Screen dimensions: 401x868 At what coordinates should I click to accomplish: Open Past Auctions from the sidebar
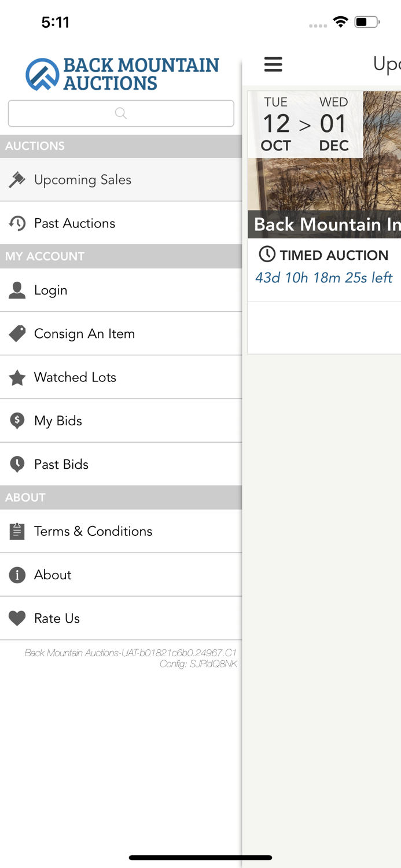click(75, 223)
